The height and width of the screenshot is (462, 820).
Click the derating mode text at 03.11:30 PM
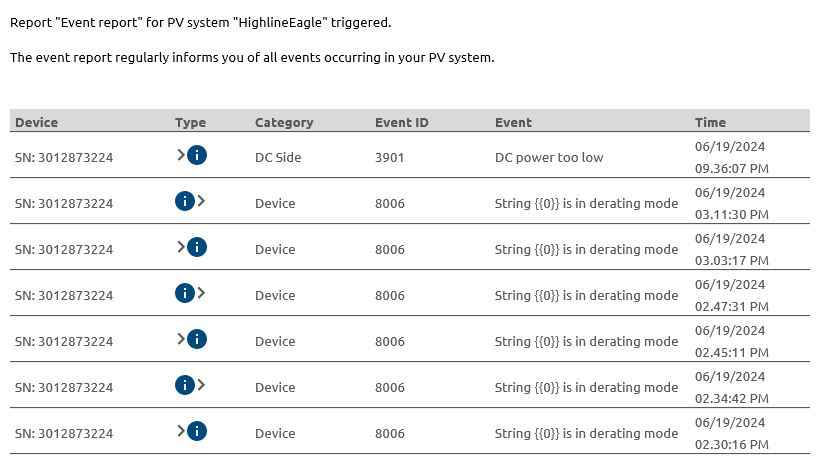coord(586,204)
